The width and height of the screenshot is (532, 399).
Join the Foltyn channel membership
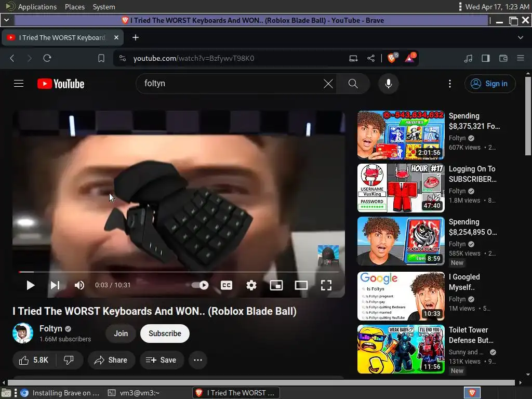(x=121, y=334)
